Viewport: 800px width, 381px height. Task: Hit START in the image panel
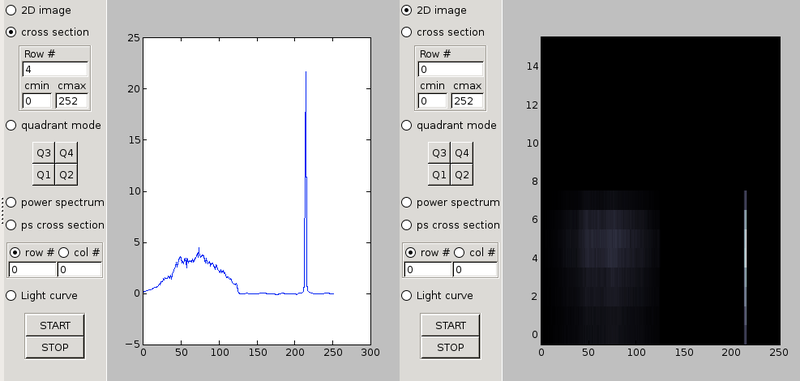(450, 325)
